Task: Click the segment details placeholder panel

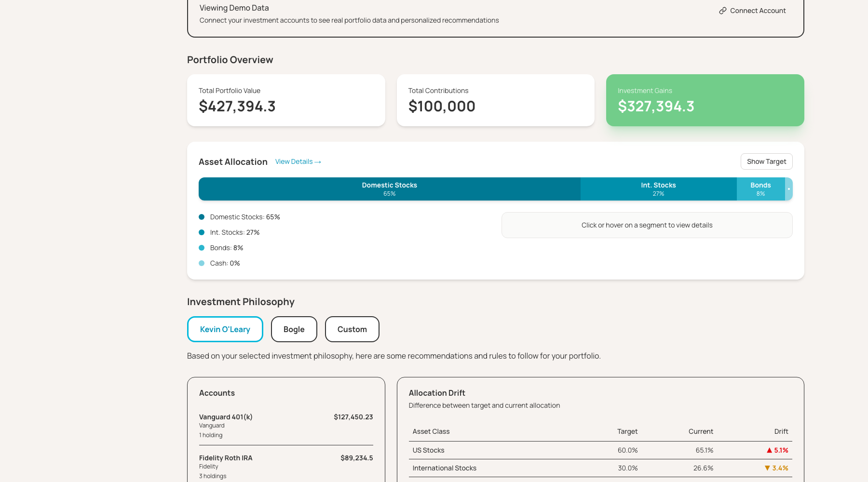Action: 647,225
